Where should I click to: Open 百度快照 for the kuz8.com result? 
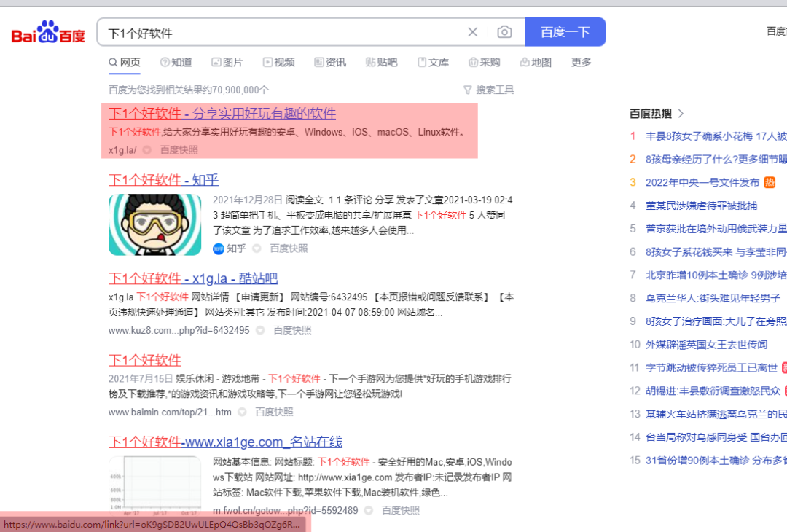pos(292,330)
